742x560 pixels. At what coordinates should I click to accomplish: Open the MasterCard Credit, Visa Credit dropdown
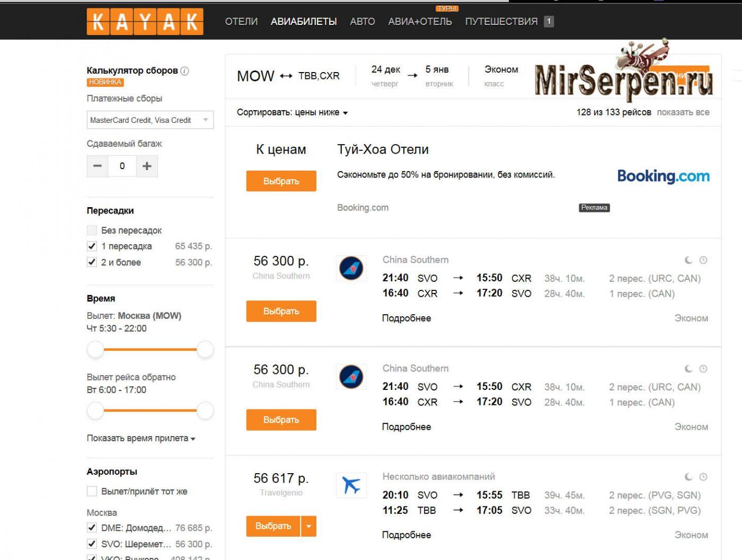[150, 120]
